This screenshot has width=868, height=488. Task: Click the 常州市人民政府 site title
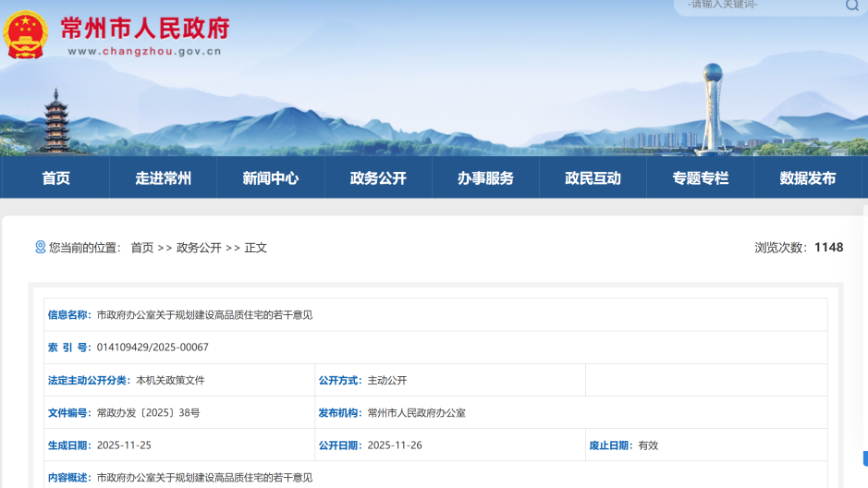coord(145,28)
